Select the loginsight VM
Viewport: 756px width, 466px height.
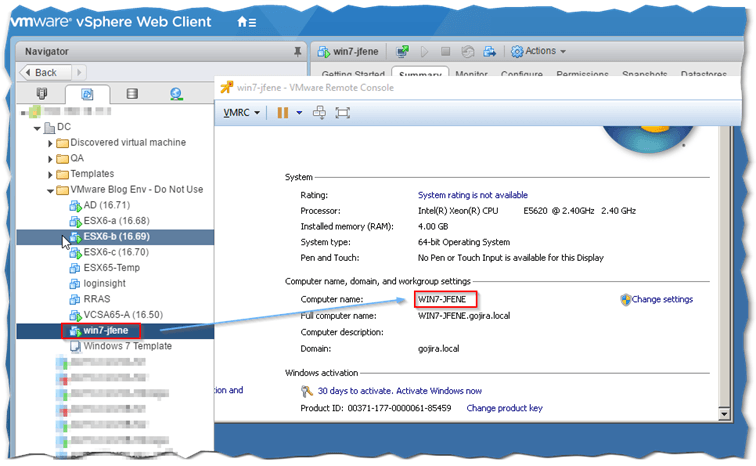coord(104,283)
